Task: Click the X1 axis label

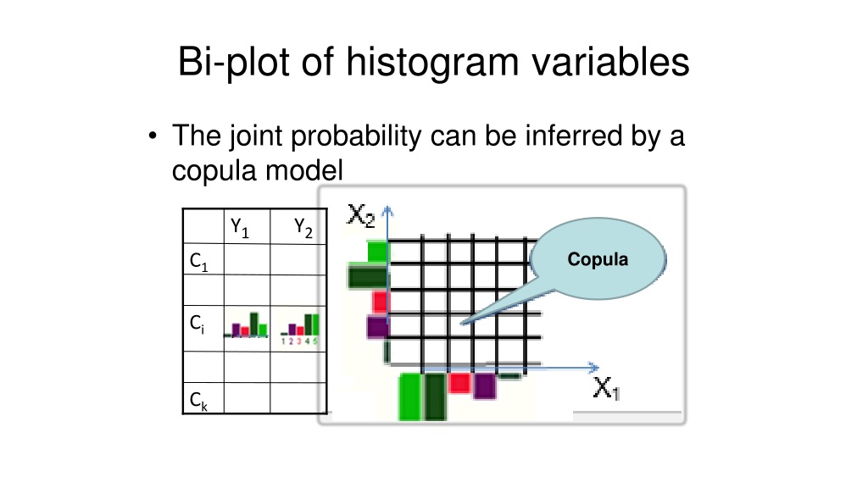Action: (x=605, y=390)
